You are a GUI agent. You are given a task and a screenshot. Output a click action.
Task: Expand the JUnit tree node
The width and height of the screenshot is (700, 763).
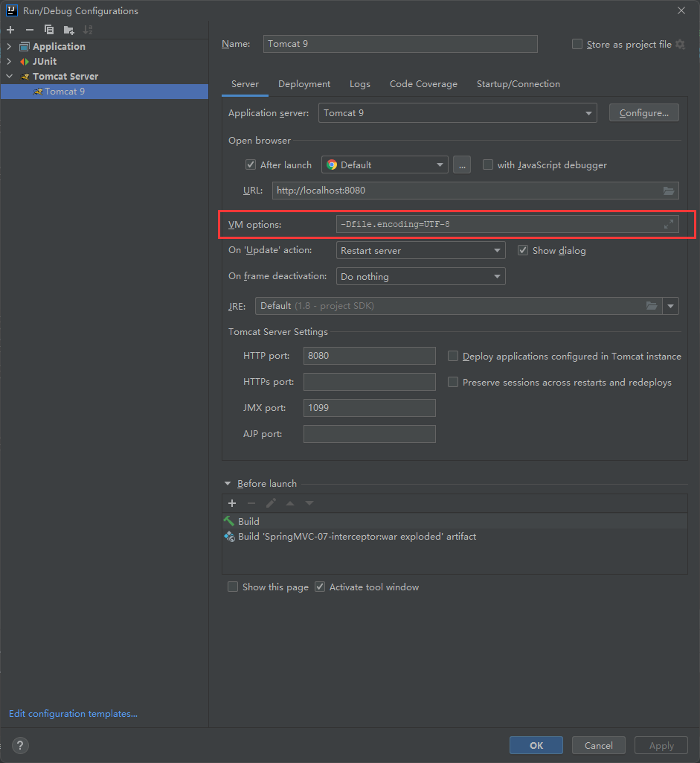click(9, 61)
